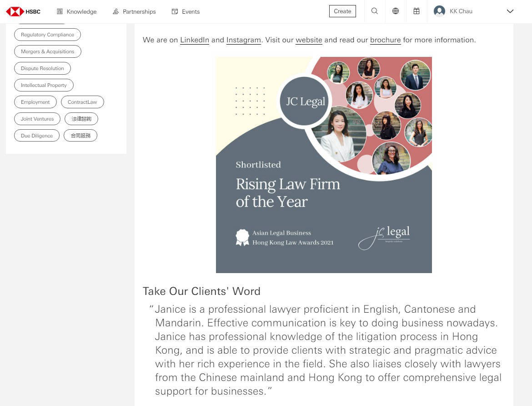Open the Events menu
This screenshot has width=532, height=406.
(x=186, y=11)
